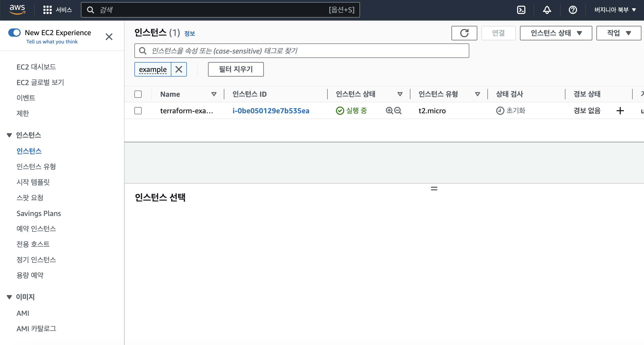This screenshot has height=345, width=644.
Task: Focus the top AWS 검색 search field
Action: point(220,10)
